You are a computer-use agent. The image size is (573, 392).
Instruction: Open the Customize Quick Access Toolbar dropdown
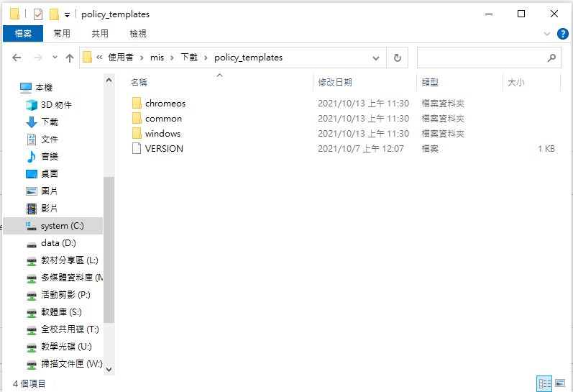pos(68,15)
